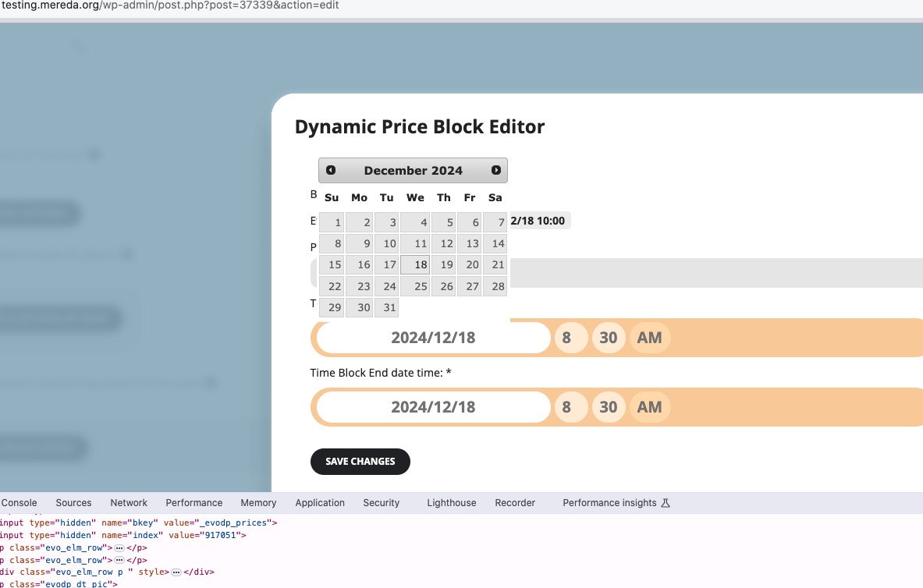Go to previous month in calendar
The width and height of the screenshot is (923, 588).
click(331, 170)
